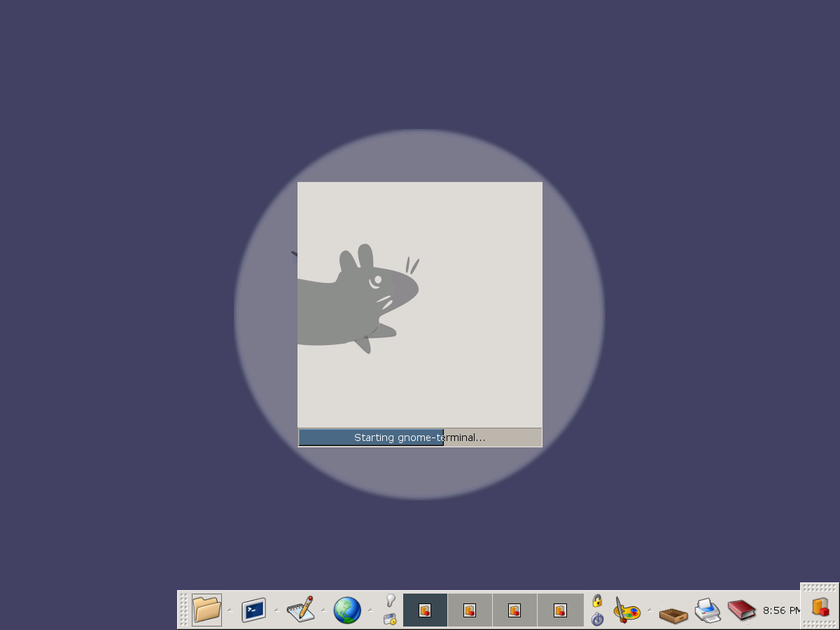Lock the screen with the padlock icon
This screenshot has width=840, height=630.
pos(597,601)
